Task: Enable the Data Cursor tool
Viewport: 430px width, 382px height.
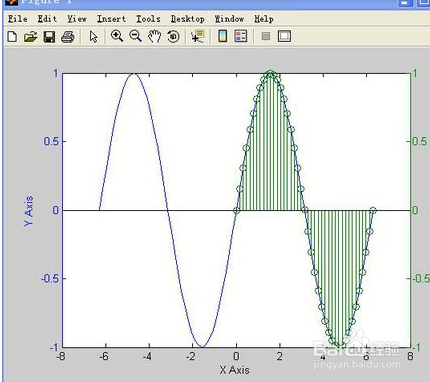Action: pyautogui.click(x=198, y=36)
